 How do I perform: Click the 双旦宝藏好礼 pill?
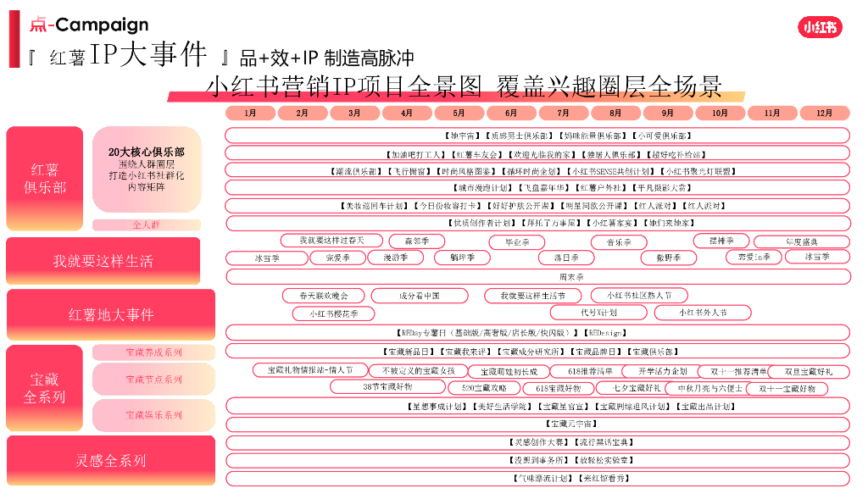pyautogui.click(x=808, y=372)
